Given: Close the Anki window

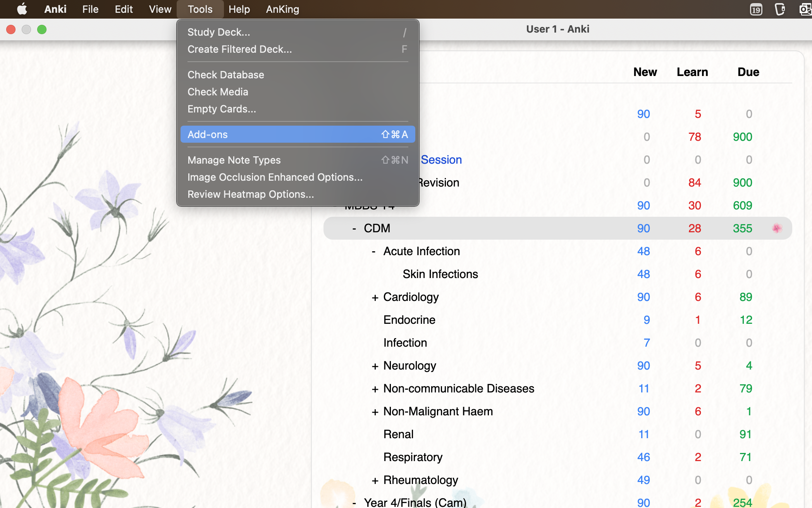Looking at the screenshot, I should (11, 29).
